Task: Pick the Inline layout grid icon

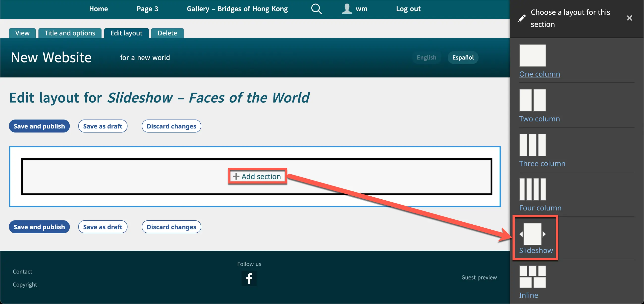Action: [532, 276]
